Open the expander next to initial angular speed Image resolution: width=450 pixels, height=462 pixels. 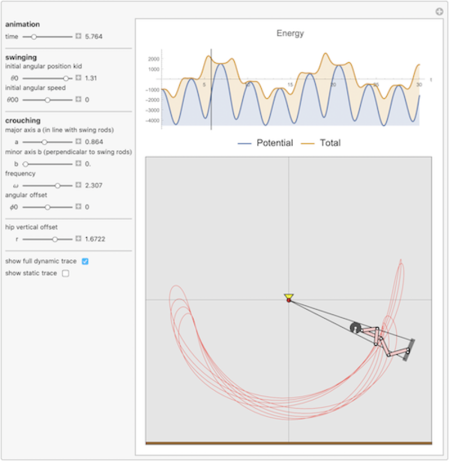point(78,99)
